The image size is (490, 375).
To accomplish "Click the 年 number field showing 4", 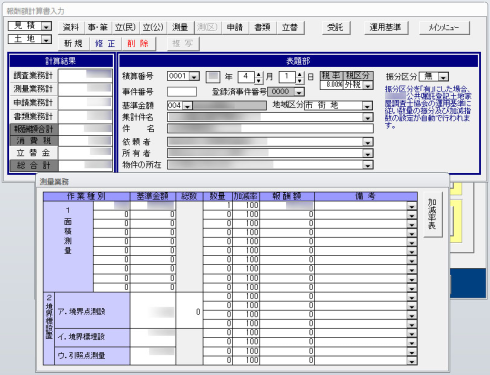I will point(246,77).
